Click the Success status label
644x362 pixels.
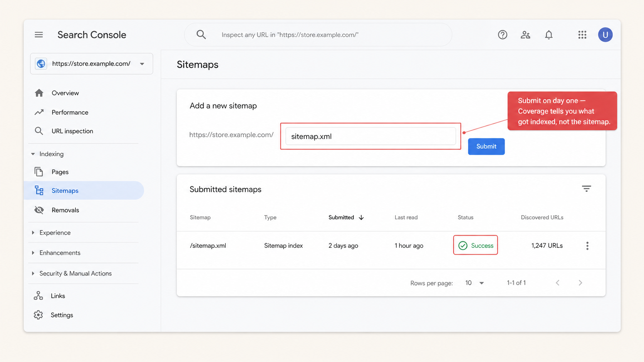(475, 245)
